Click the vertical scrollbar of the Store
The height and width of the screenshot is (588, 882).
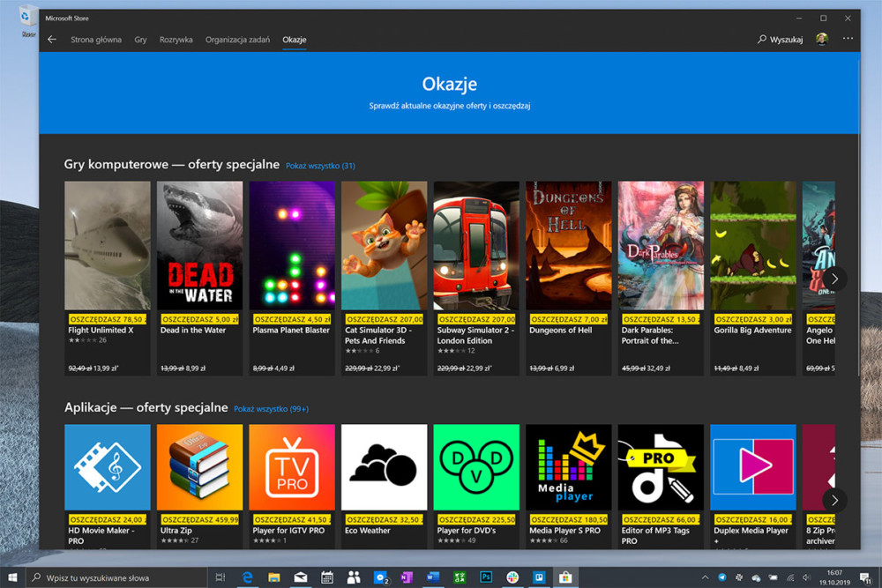click(858, 216)
